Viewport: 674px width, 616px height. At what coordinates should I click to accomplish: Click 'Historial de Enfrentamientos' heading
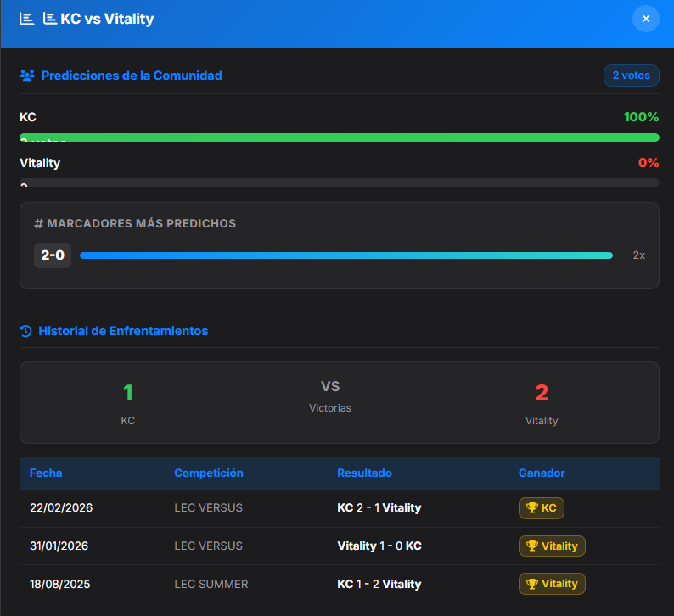pyautogui.click(x=123, y=331)
